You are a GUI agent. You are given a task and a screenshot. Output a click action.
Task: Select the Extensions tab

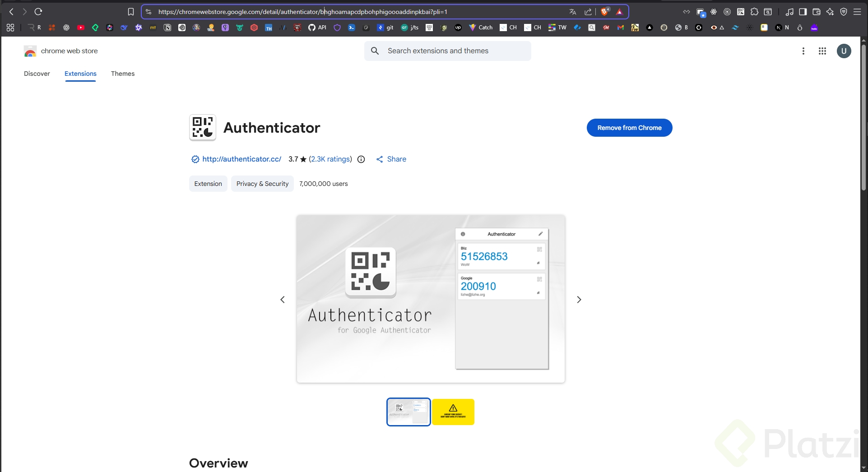(80, 74)
